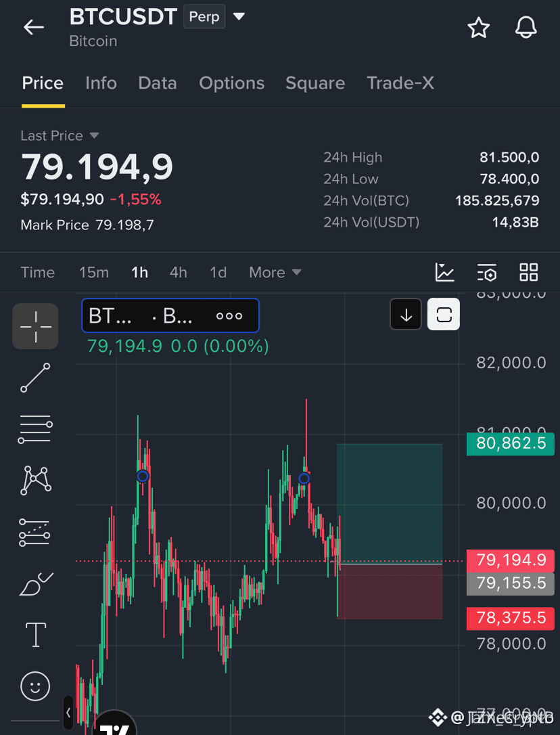Screen dimensions: 560x735
Task: Click the 80,862.5 target price label
Action: [x=511, y=443]
